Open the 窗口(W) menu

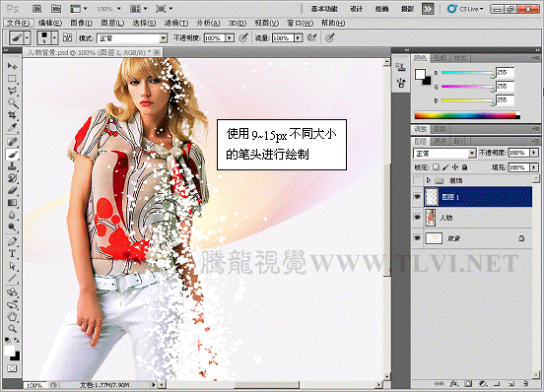coord(300,24)
